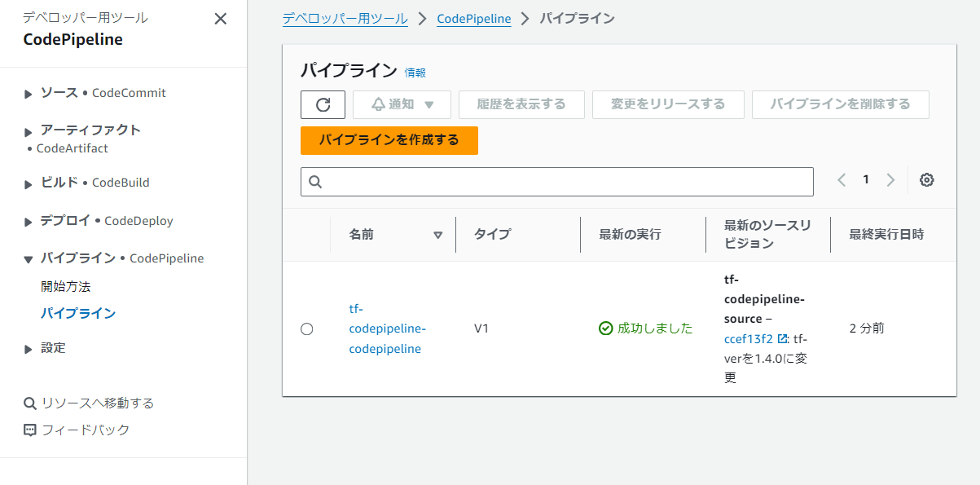980x485 pixels.
Task: Expand the ソース CodeCommit section
Action: click(29, 94)
